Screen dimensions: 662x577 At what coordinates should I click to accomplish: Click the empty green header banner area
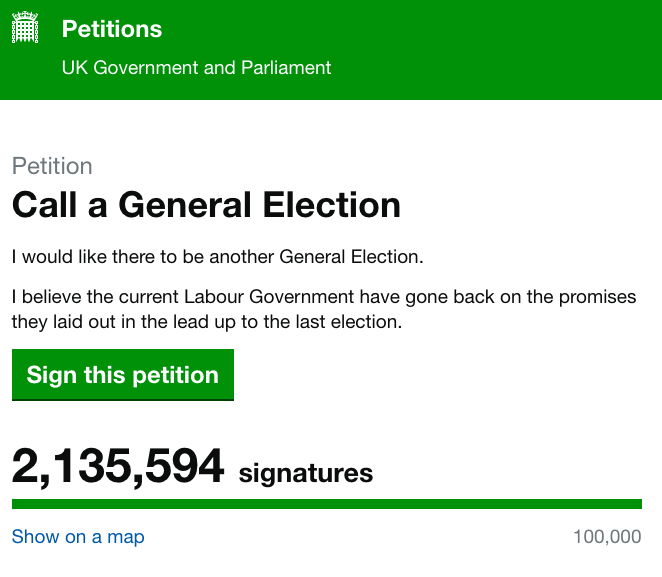[x=500, y=50]
